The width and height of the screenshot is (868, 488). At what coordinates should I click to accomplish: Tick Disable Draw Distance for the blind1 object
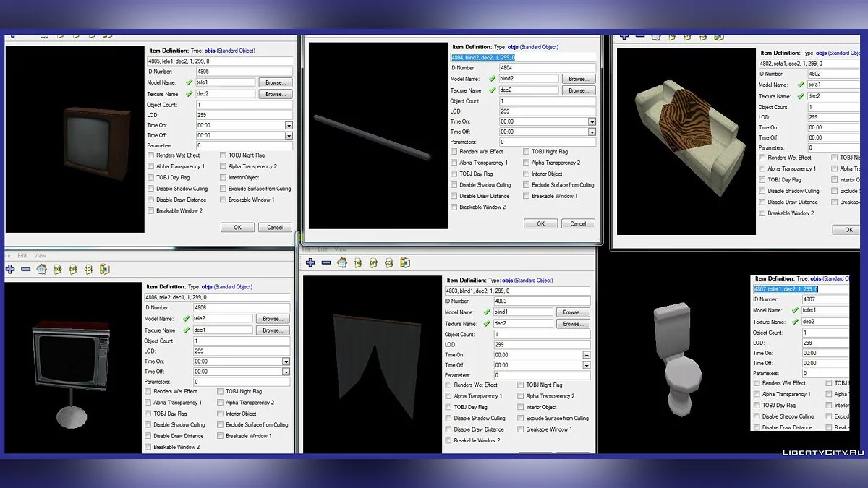pos(448,429)
